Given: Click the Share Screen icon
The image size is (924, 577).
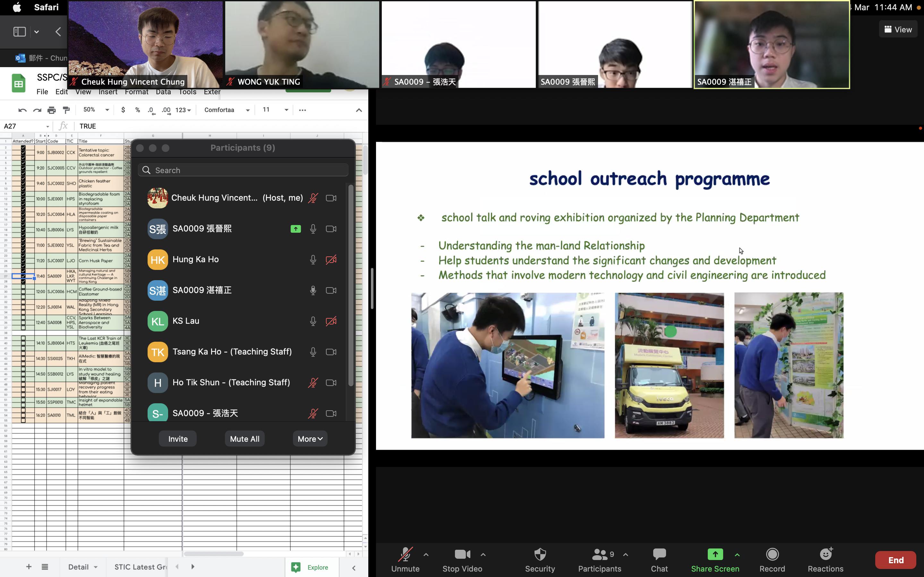Looking at the screenshot, I should pyautogui.click(x=715, y=555).
